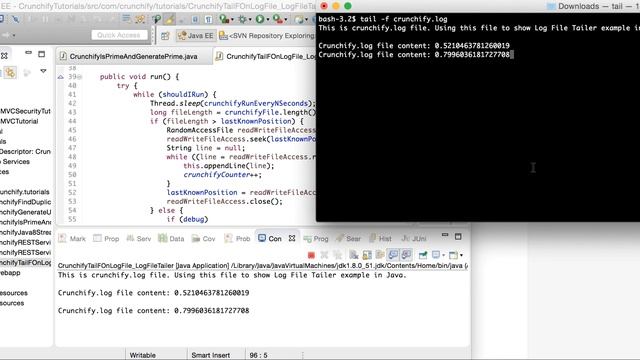The image size is (640, 360).
Task: Minimize the Project Explorer panel
Action: (x=28, y=53)
